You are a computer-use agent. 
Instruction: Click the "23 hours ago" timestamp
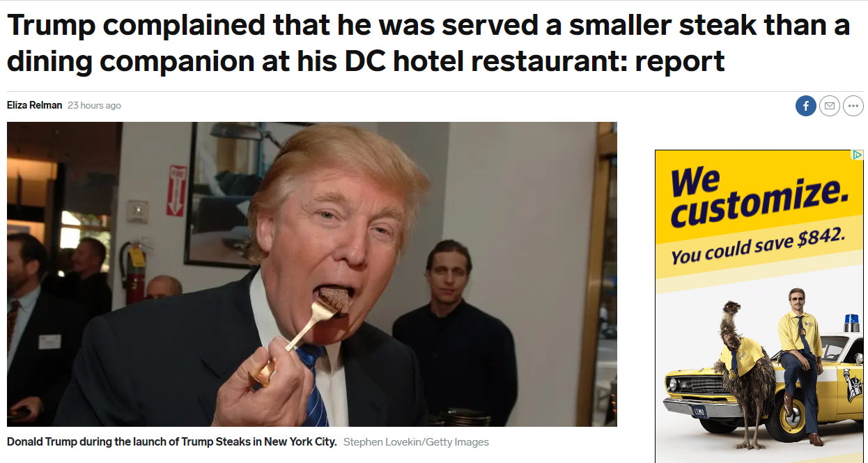point(94,105)
